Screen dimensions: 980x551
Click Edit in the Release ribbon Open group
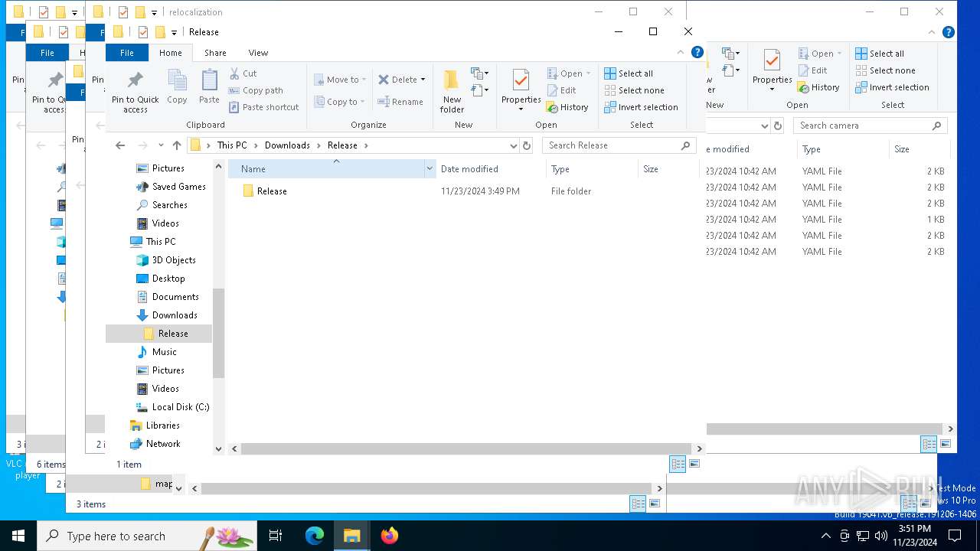point(562,90)
